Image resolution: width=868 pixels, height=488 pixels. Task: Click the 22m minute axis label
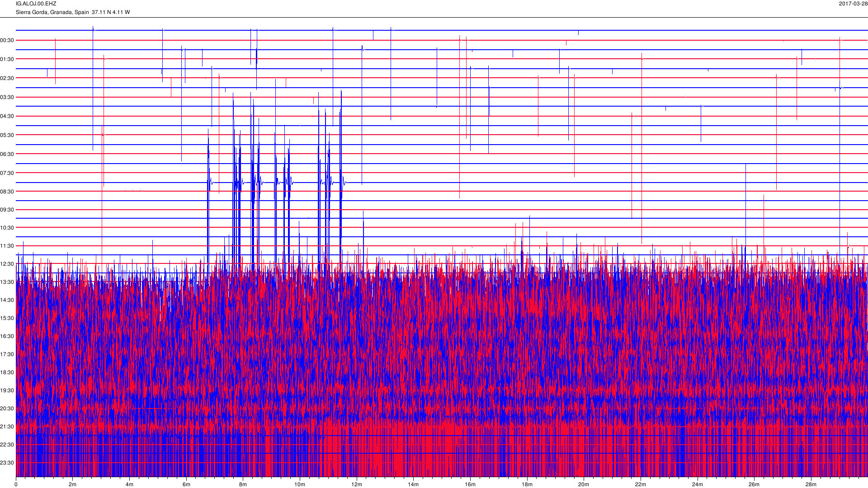(641, 484)
